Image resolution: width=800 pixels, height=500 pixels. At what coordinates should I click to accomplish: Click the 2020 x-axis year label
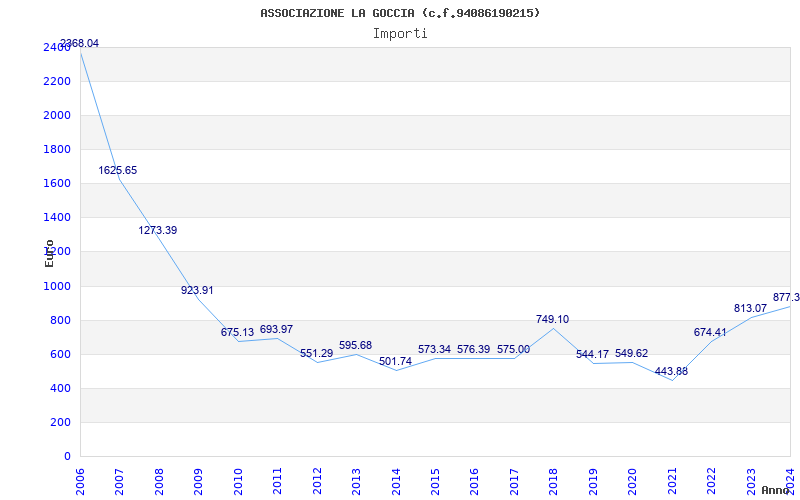tap(633, 480)
